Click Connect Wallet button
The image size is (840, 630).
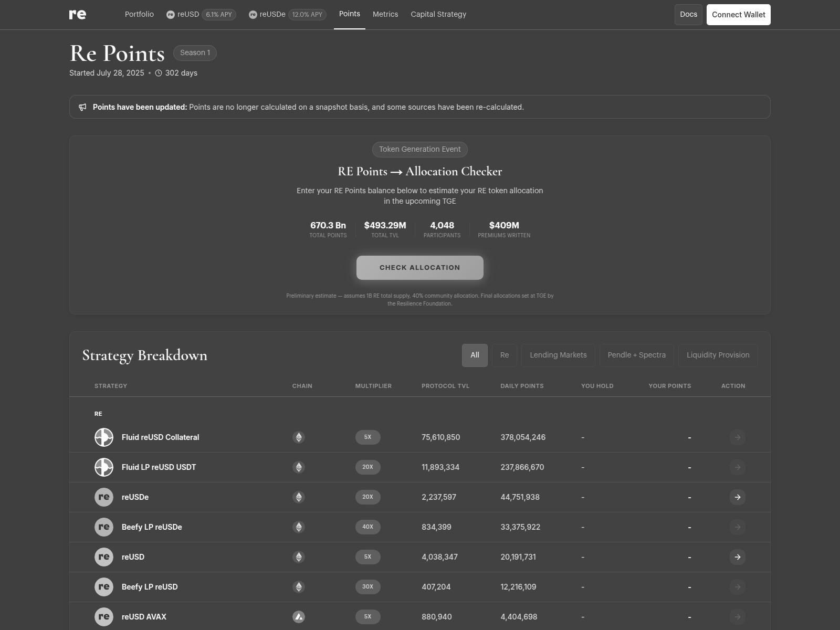(x=739, y=15)
